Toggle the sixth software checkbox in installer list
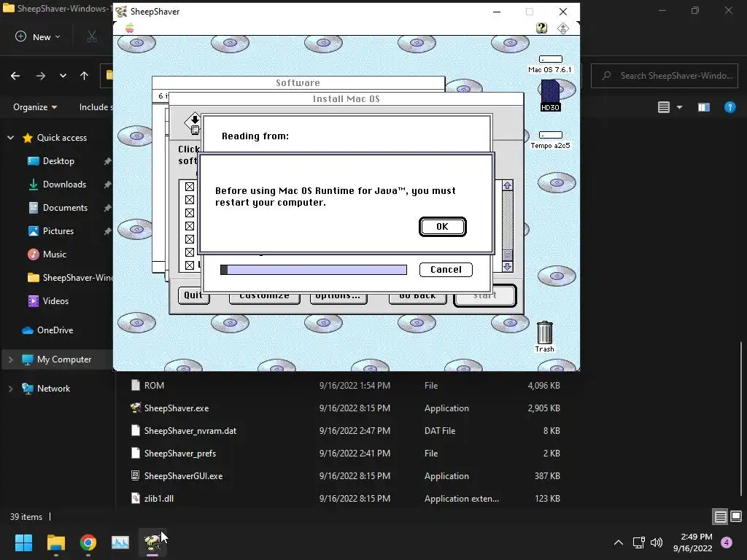Image resolution: width=747 pixels, height=560 pixels. (x=190, y=252)
